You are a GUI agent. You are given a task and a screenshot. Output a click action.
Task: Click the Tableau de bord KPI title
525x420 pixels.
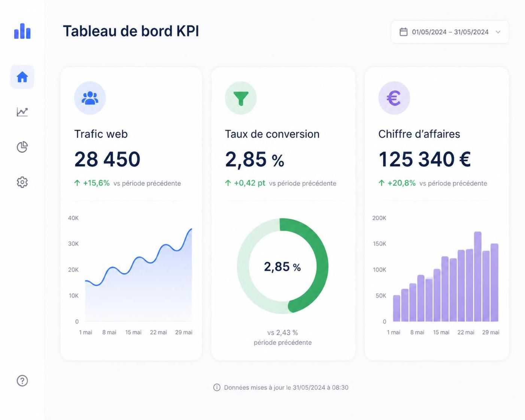(131, 31)
